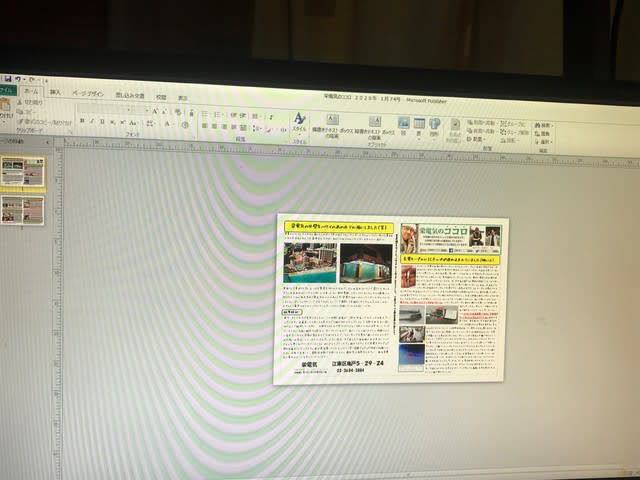Open the 配置 align dropdown

(x=475, y=140)
